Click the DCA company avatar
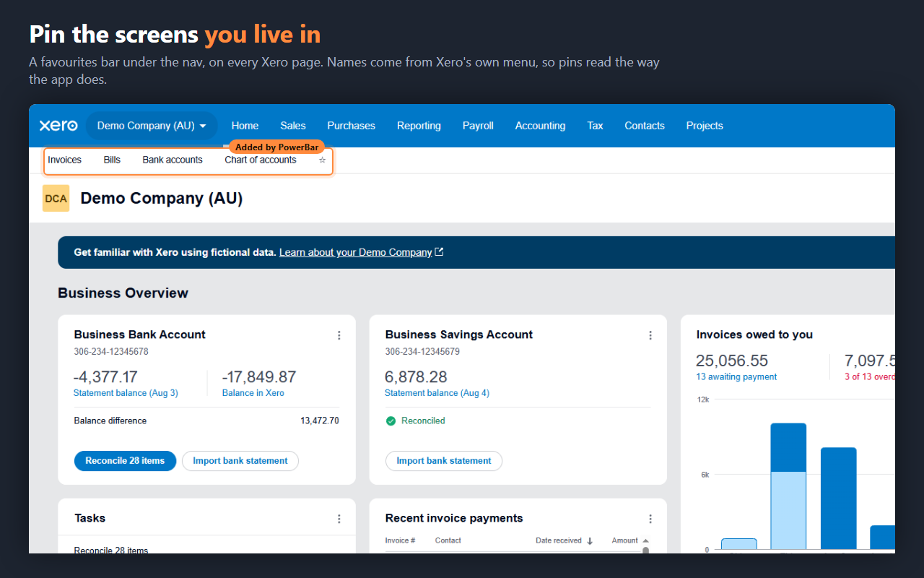The width and height of the screenshot is (924, 578). (x=56, y=198)
